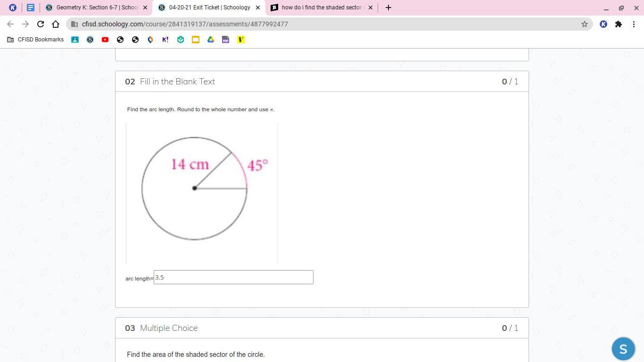Close the 04-20-21 Exit Ticket tab
Viewport: 644px width, 362px height.
pos(258,8)
